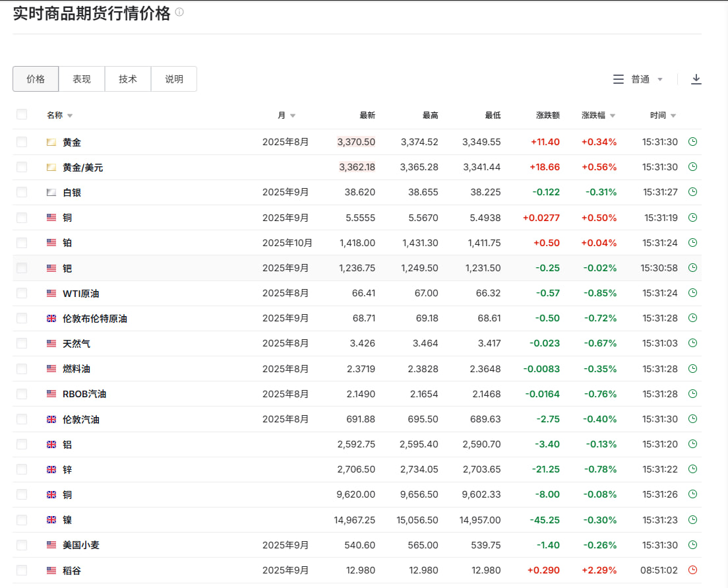
Task: Open the 伦敦布伦特原油 link
Action: coord(95,318)
